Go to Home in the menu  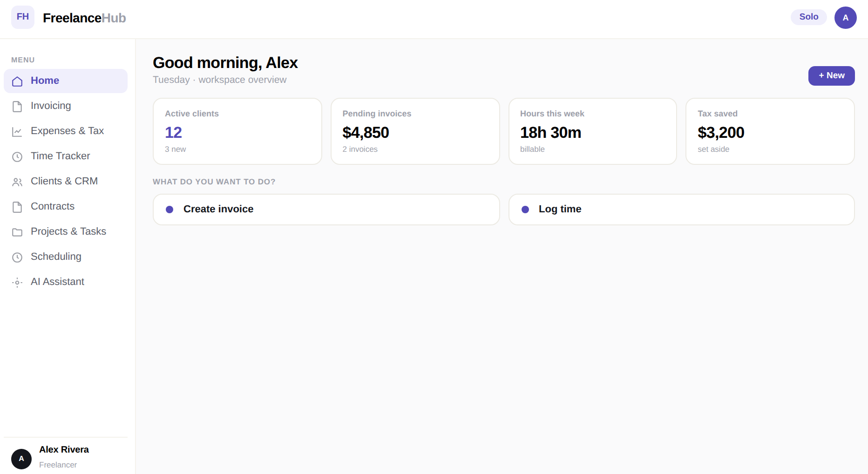66,81
